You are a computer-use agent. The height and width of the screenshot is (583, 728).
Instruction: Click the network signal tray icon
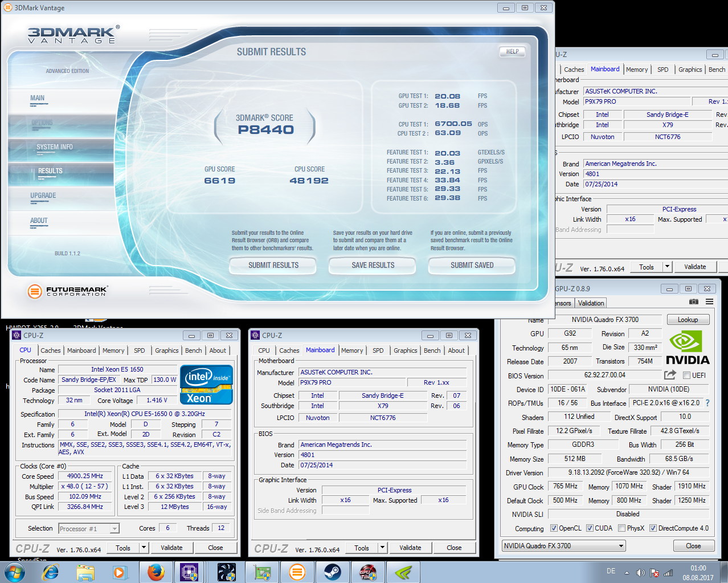click(x=668, y=573)
